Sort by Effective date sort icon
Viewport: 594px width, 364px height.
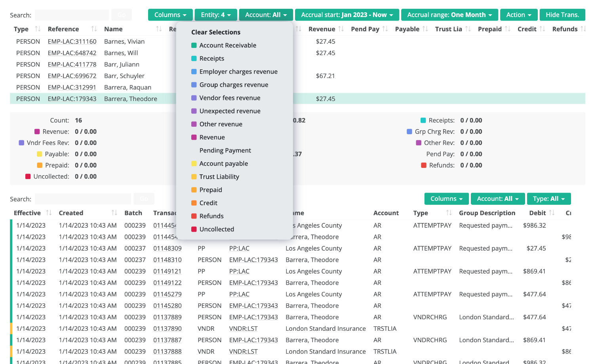coord(49,213)
